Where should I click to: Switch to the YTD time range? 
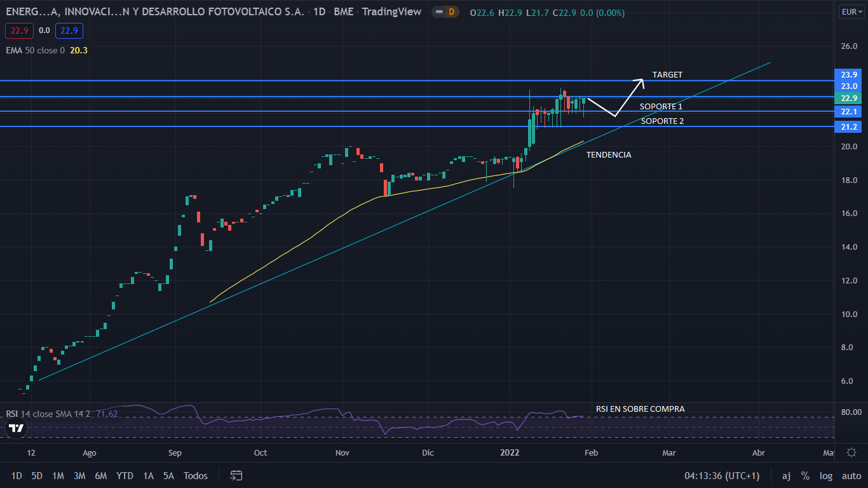point(125,475)
